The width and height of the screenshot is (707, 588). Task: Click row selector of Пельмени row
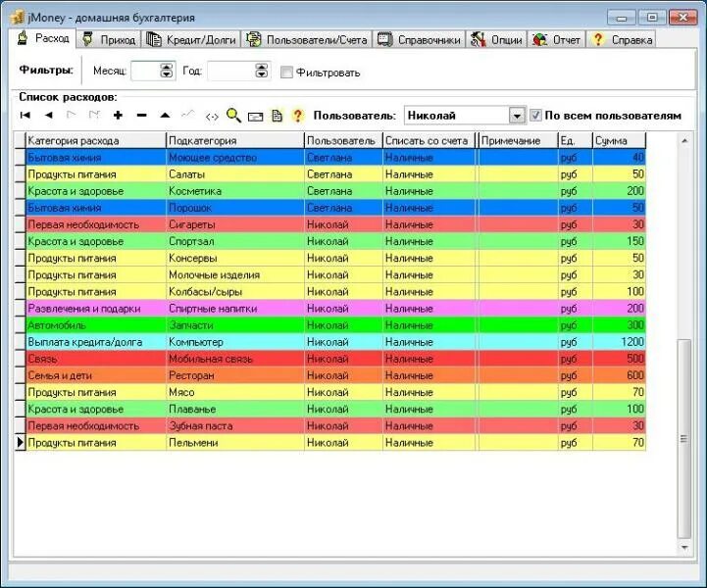click(x=20, y=442)
